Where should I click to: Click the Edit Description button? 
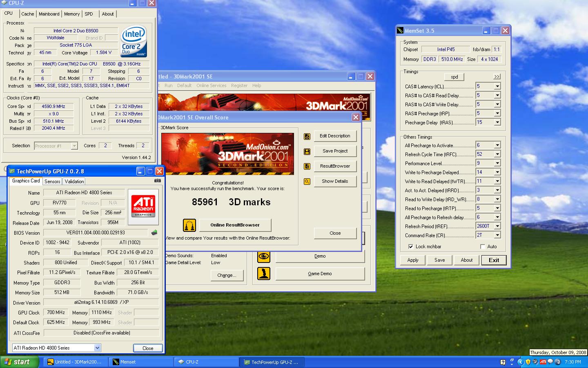pos(335,136)
